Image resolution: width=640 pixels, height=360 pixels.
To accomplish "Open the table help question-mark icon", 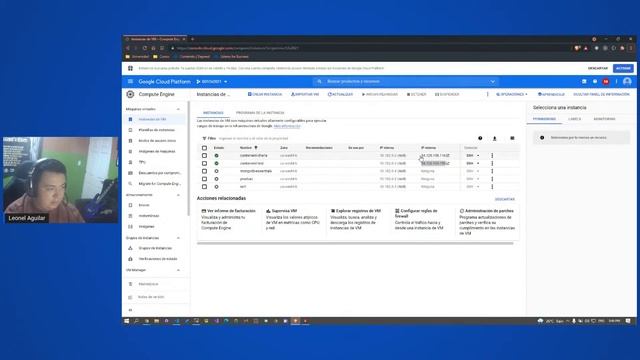I will pyautogui.click(x=480, y=138).
